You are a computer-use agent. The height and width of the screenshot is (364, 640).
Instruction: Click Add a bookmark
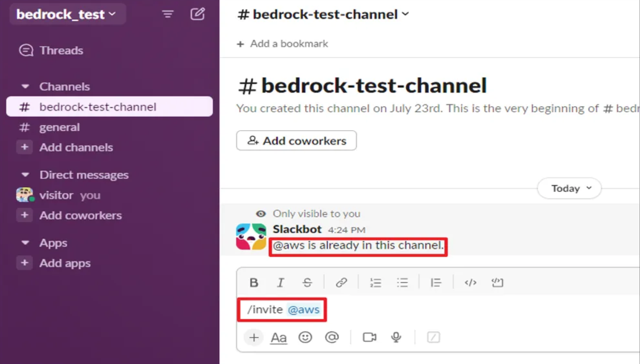(x=282, y=44)
